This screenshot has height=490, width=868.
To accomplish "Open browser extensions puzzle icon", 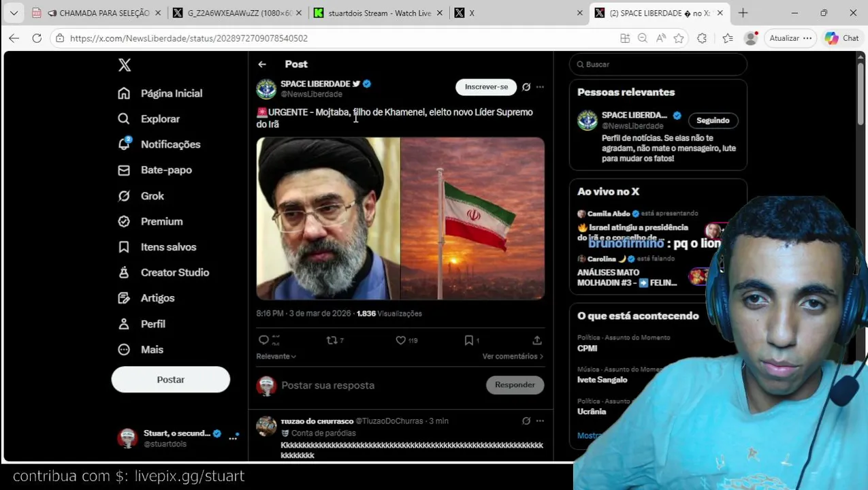I will click(702, 38).
